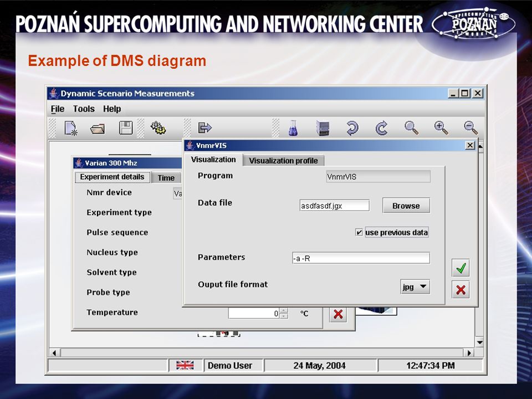Open settings via the gears icon
The height and width of the screenshot is (399, 532).
coord(158,128)
